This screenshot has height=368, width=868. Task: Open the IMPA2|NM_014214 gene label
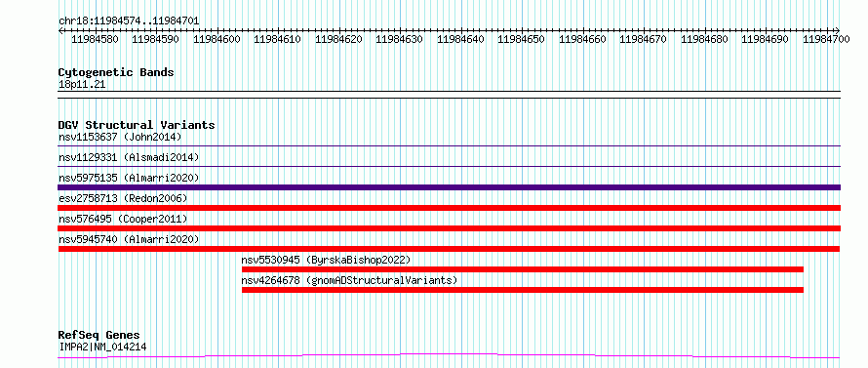(103, 348)
